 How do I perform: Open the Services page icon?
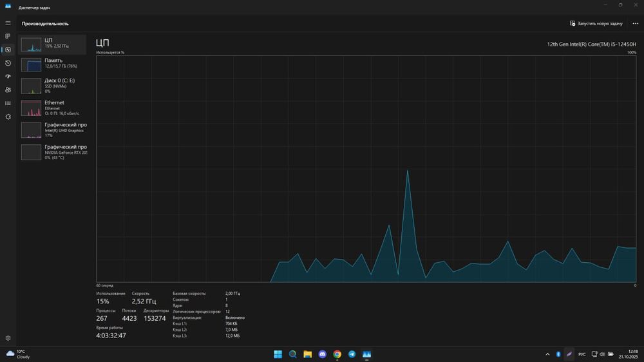[8, 117]
